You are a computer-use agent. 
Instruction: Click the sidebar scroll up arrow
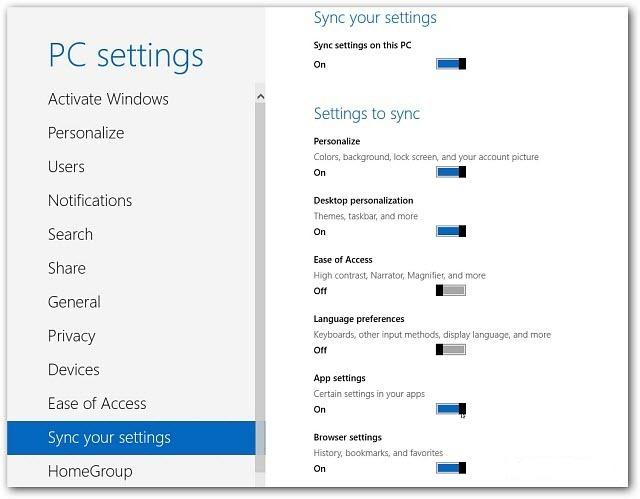261,96
